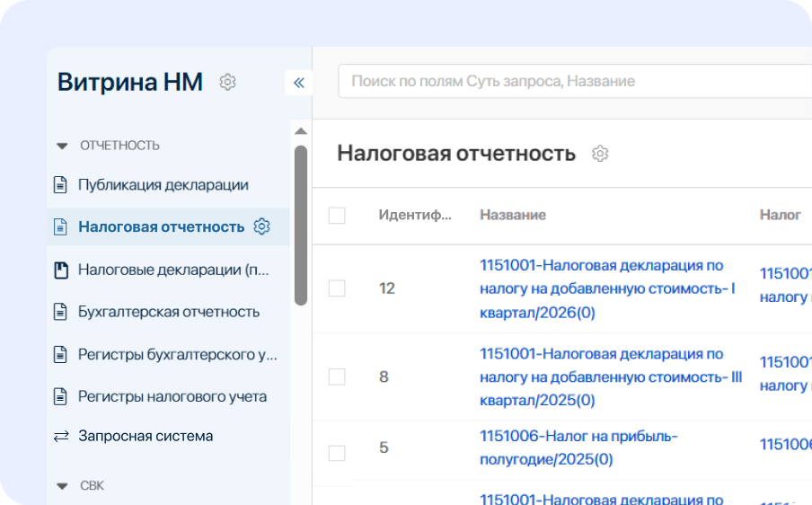Check the row with identifier 8
Viewport: 812px width, 505px height.
[x=337, y=377]
